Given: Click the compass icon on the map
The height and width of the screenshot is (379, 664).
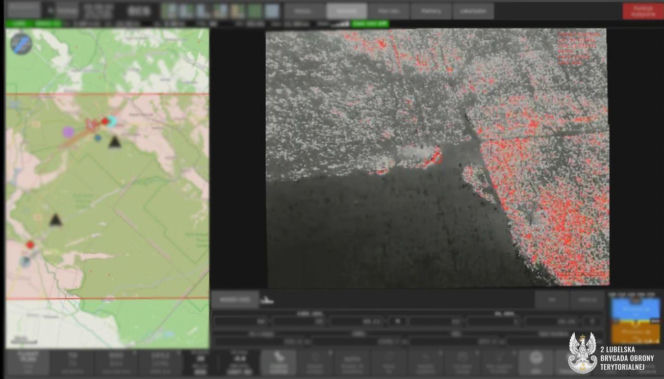Looking at the screenshot, I should [x=21, y=43].
